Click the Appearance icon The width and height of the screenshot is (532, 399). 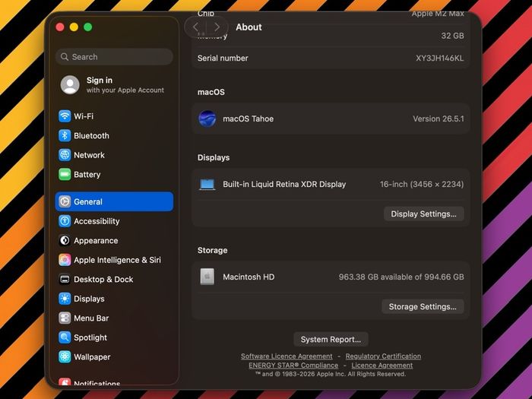click(x=65, y=241)
